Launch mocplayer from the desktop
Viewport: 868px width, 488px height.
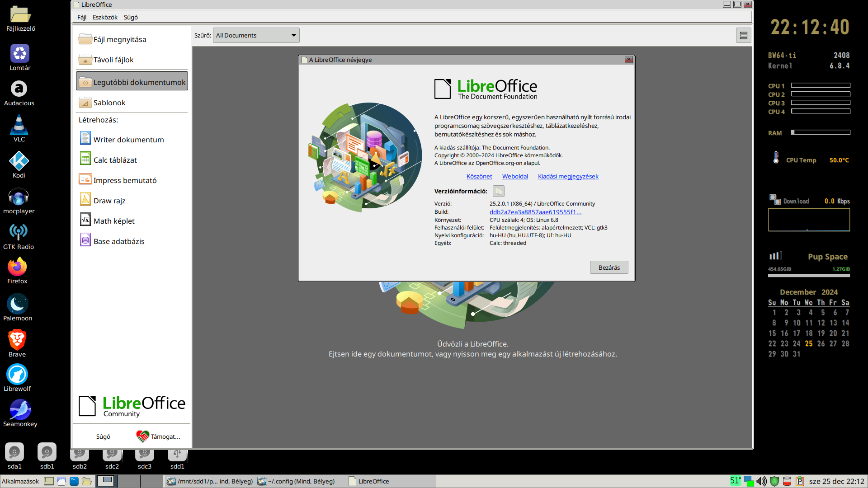(x=19, y=202)
